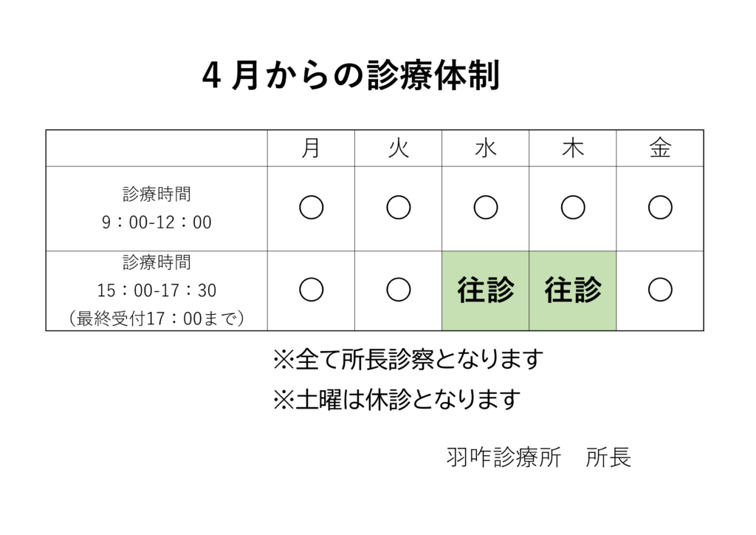The width and height of the screenshot is (756, 535).
Task: Click the Tuesday 9:00-12:00 circle mark
Action: click(x=399, y=208)
